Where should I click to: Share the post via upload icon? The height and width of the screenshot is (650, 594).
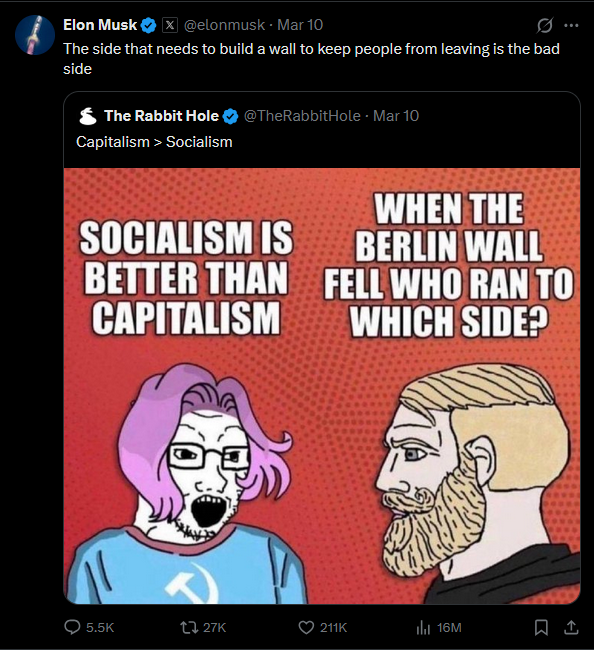pos(571,627)
